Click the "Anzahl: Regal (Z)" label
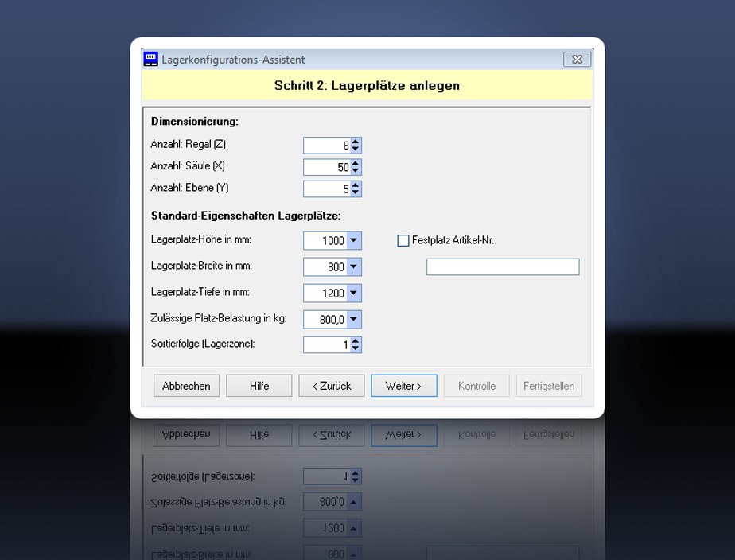Image resolution: width=735 pixels, height=560 pixels. (188, 144)
